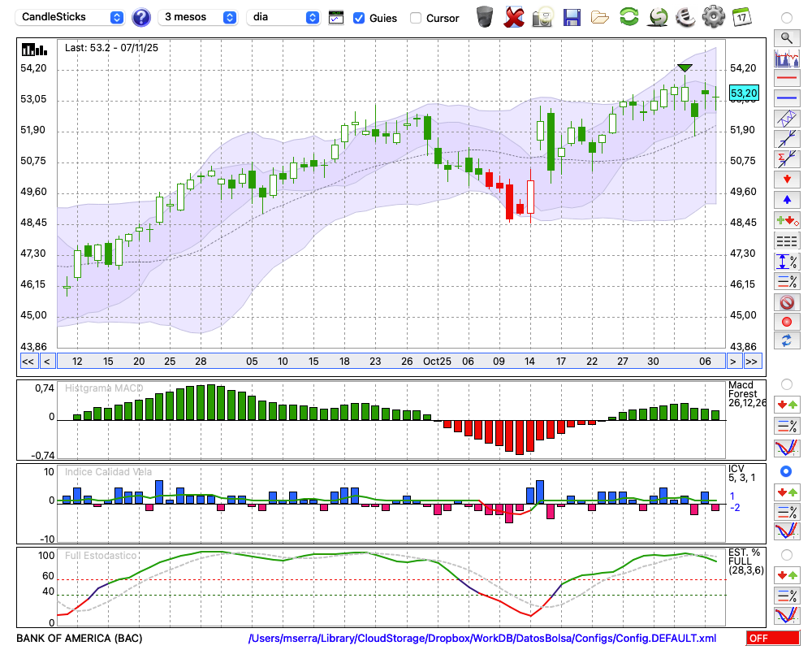Click the ICV panel lines percent button
The width and height of the screenshot is (812, 650).
pyautogui.click(x=787, y=512)
